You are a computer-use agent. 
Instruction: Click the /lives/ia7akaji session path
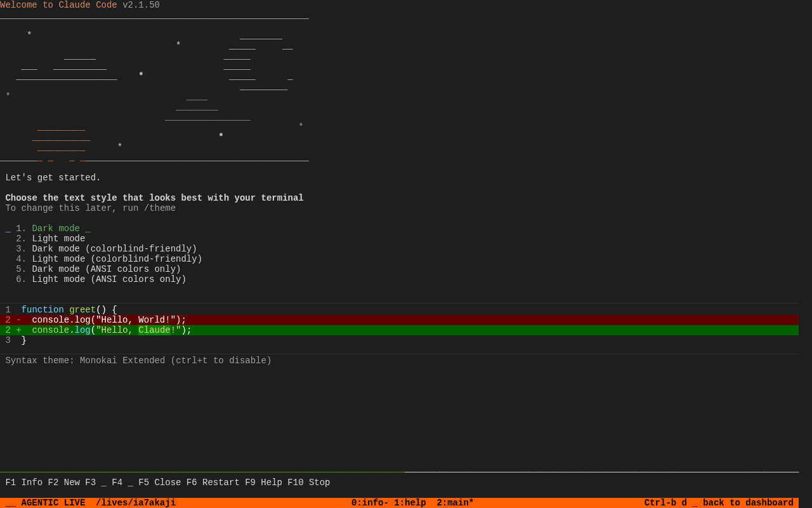135,503
